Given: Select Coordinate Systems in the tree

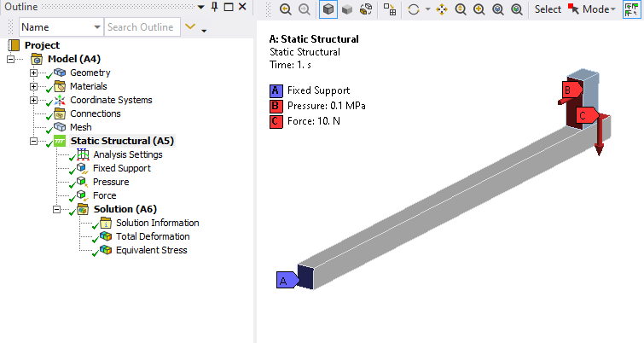Looking at the screenshot, I should (x=111, y=100).
